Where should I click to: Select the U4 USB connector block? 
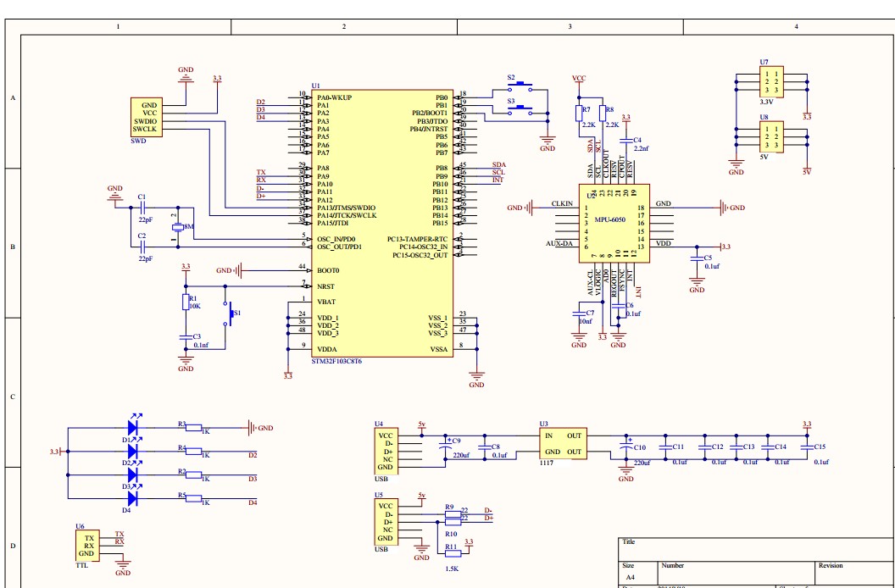[x=386, y=452]
